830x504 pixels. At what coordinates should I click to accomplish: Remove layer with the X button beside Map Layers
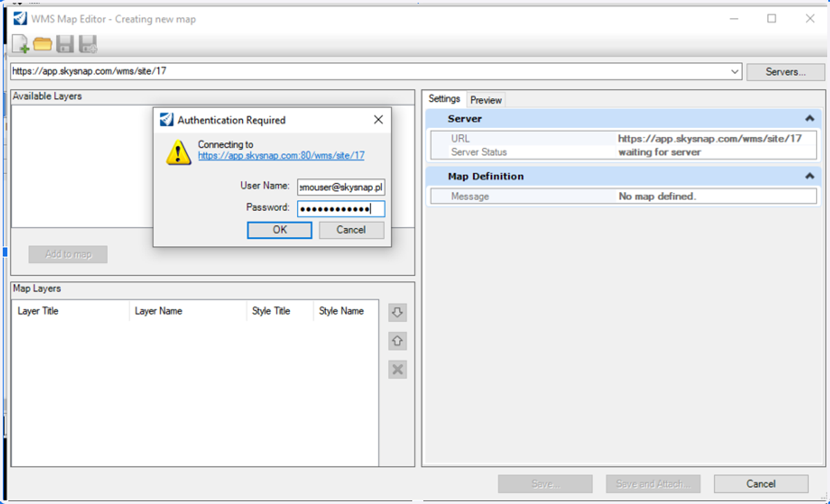[x=397, y=369]
